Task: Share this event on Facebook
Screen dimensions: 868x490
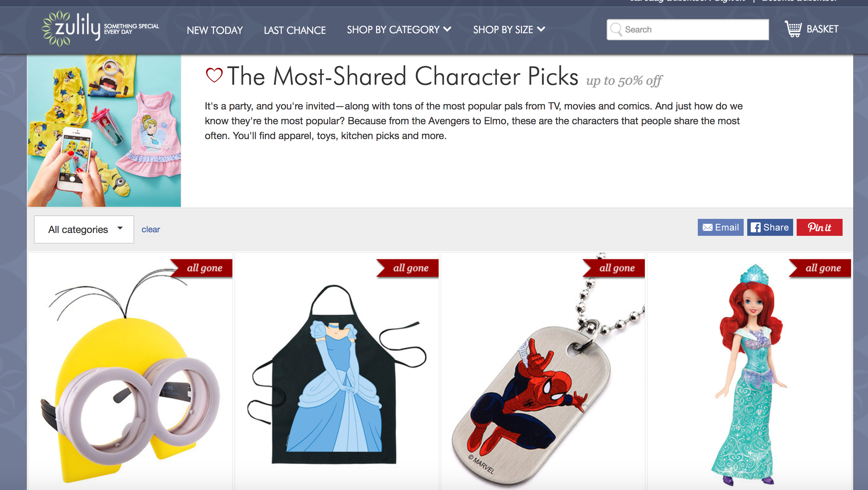Action: [x=770, y=227]
